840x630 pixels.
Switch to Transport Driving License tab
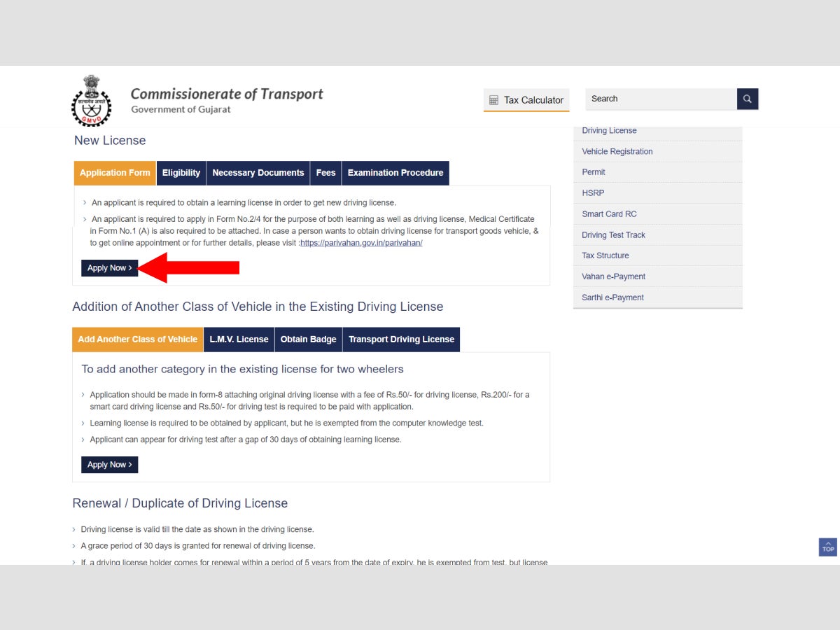(401, 339)
